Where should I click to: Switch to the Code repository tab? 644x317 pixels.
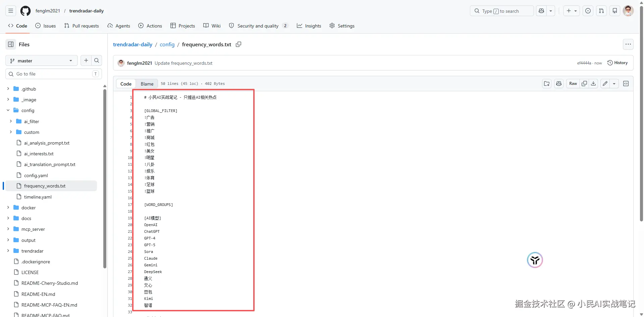click(x=17, y=26)
